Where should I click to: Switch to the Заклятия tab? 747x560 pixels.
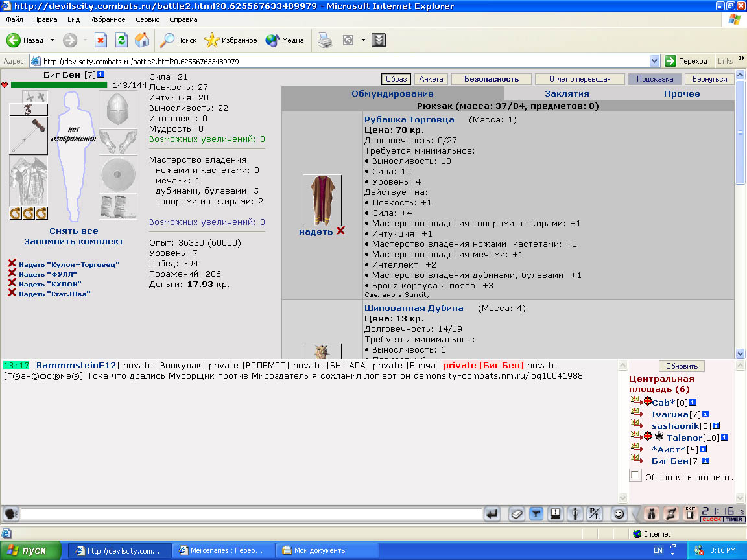pos(567,94)
